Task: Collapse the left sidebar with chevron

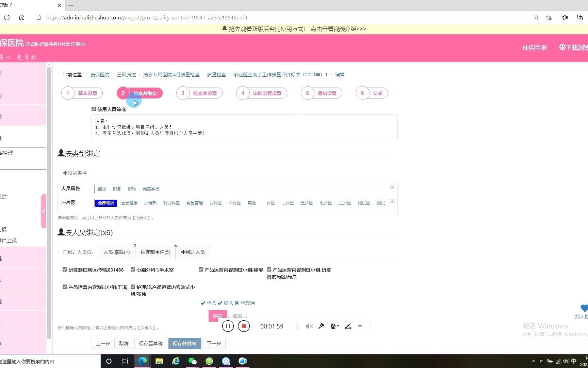Action: click(43, 211)
